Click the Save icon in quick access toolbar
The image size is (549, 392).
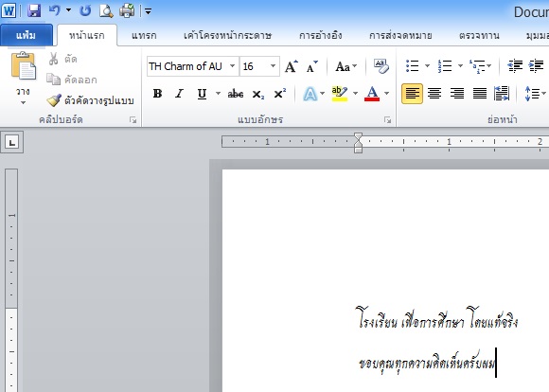(x=34, y=10)
